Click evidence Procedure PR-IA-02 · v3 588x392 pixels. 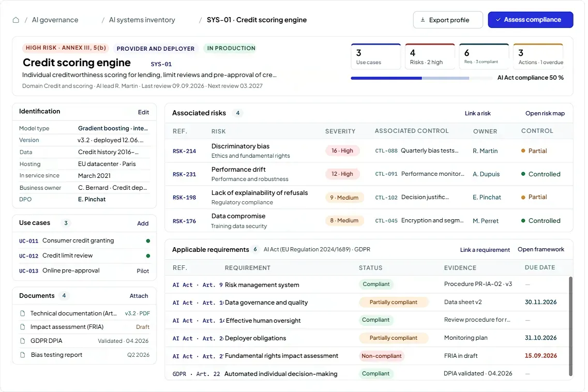click(x=478, y=284)
